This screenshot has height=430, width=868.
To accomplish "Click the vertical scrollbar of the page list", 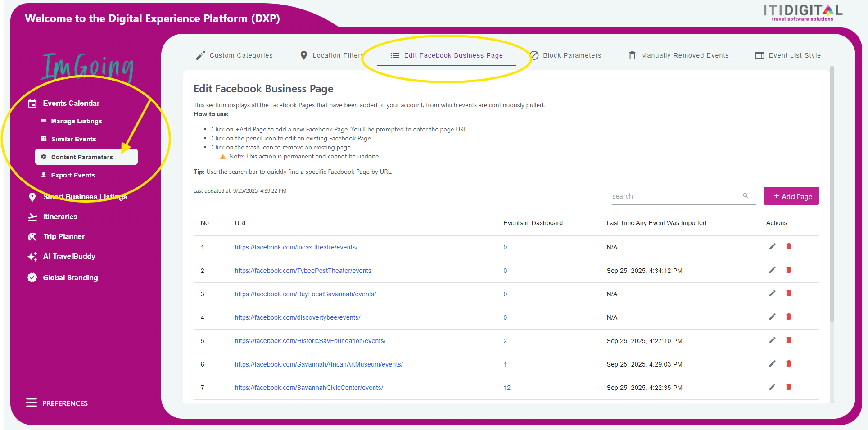I will [x=832, y=194].
